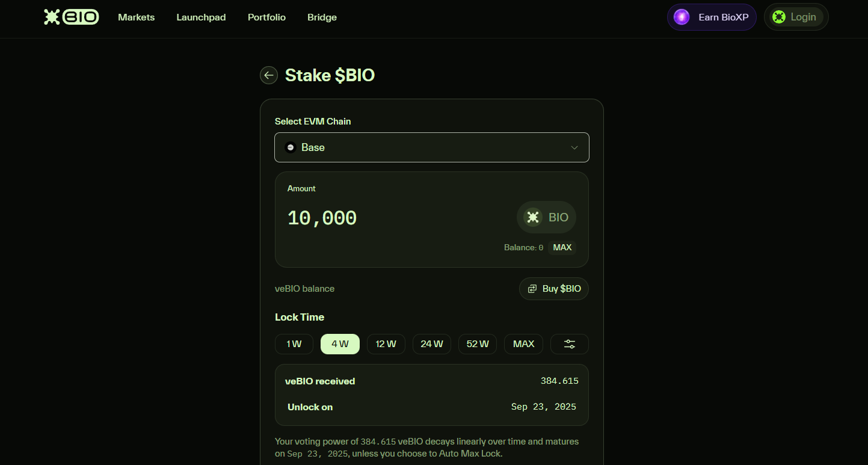The width and height of the screenshot is (868, 465).
Task: Select the 1 W lock time
Action: [294, 344]
